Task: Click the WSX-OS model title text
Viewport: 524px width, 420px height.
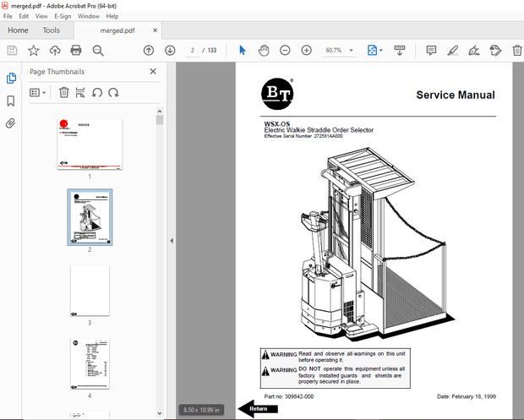Action: pos(277,124)
